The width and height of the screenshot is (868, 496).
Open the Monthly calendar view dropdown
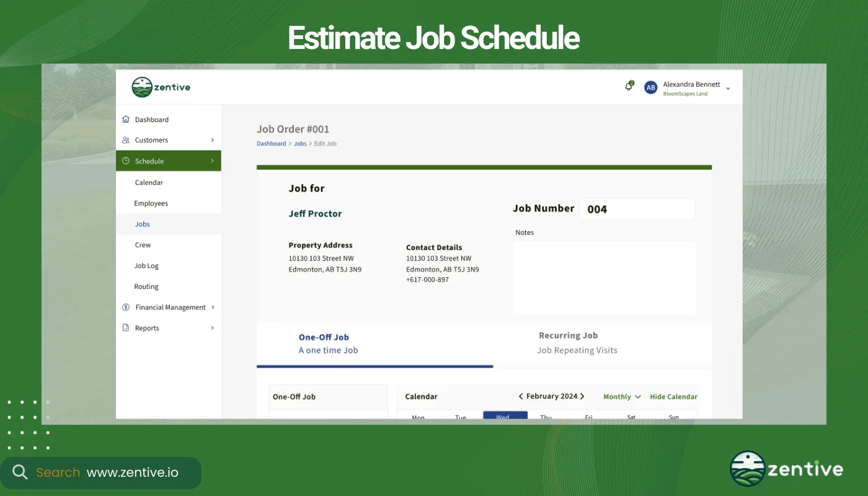click(621, 396)
